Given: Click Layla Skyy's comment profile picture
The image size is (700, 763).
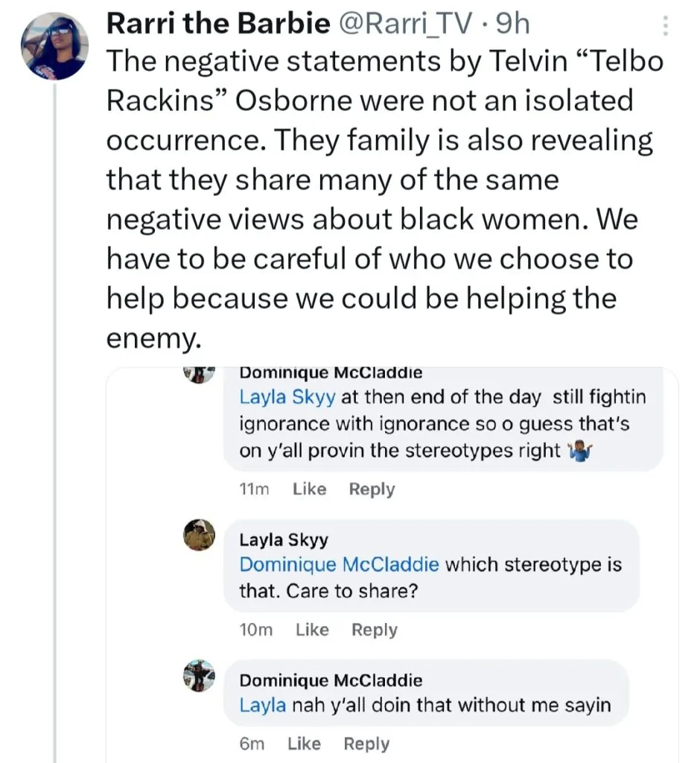Looking at the screenshot, I should point(199,535).
